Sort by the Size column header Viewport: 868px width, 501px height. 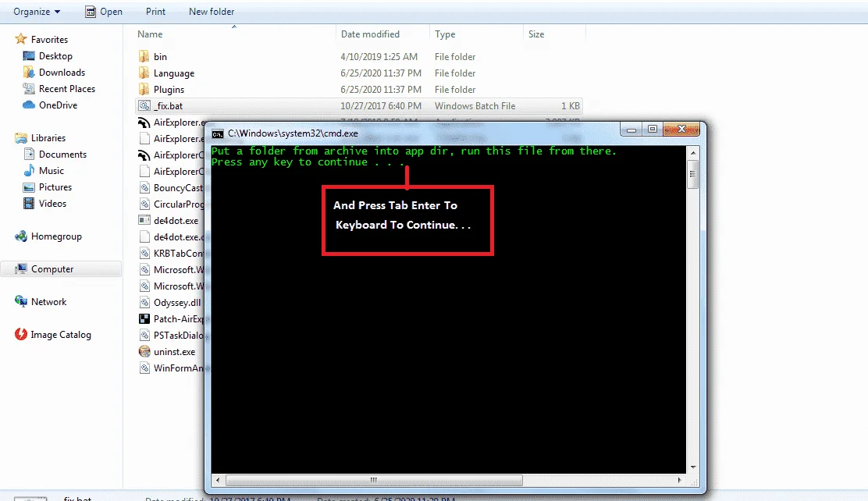point(535,34)
